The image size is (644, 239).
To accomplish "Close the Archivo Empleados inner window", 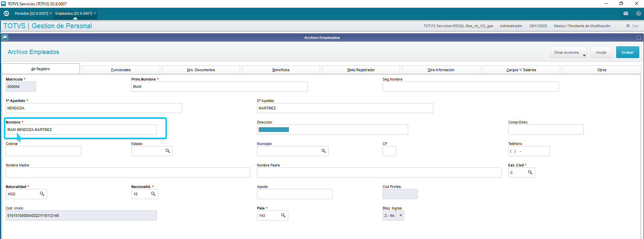I will click(639, 38).
